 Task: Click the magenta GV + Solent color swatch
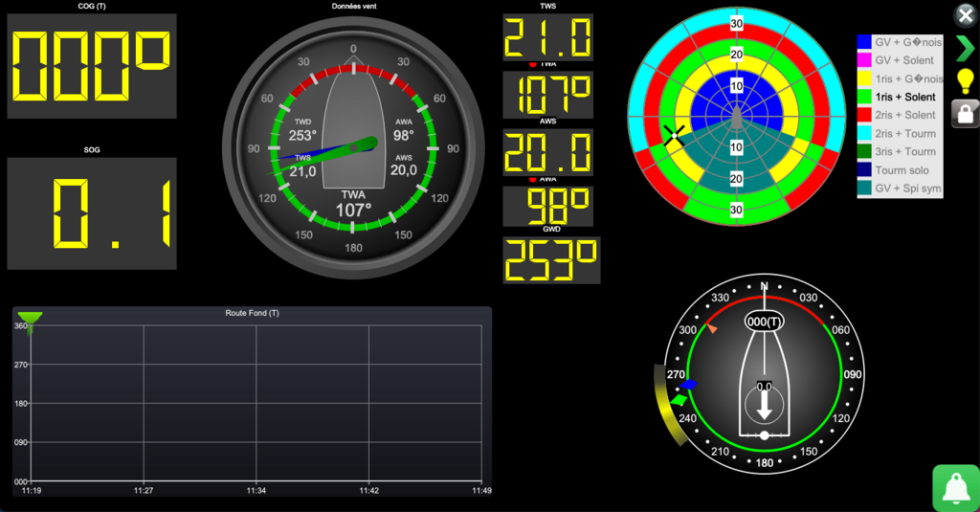[864, 60]
